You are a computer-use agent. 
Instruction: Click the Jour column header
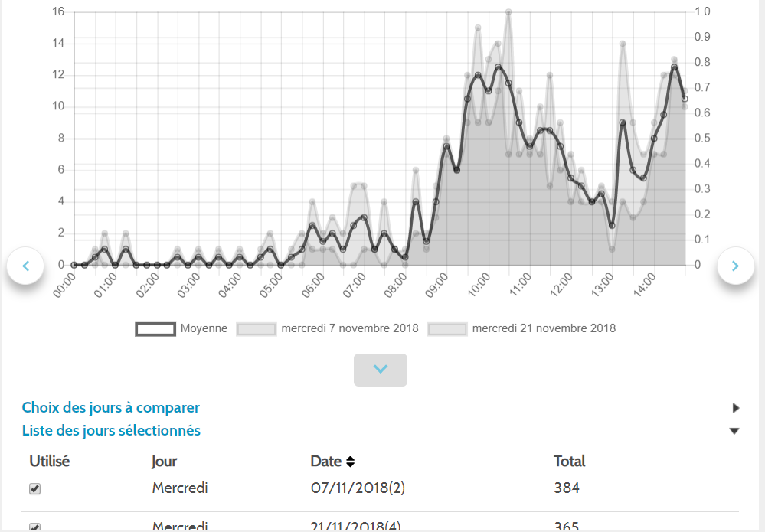164,461
